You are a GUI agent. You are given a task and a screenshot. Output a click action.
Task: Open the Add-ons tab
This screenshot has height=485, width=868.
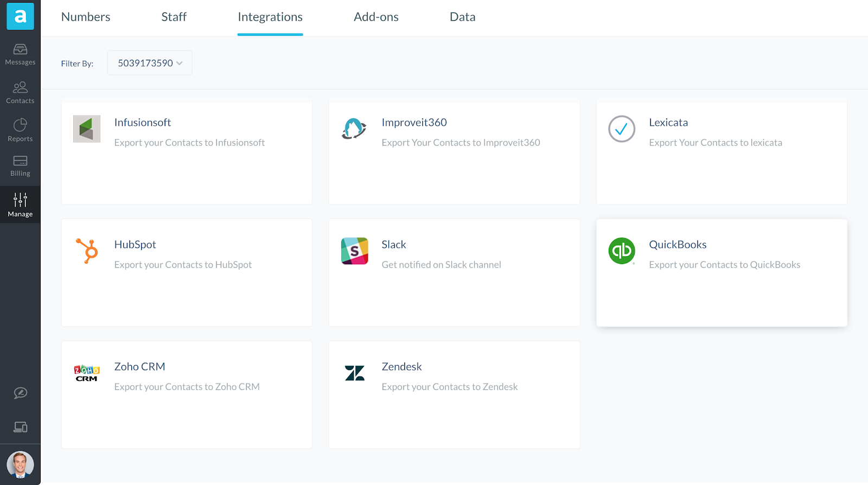tap(376, 17)
